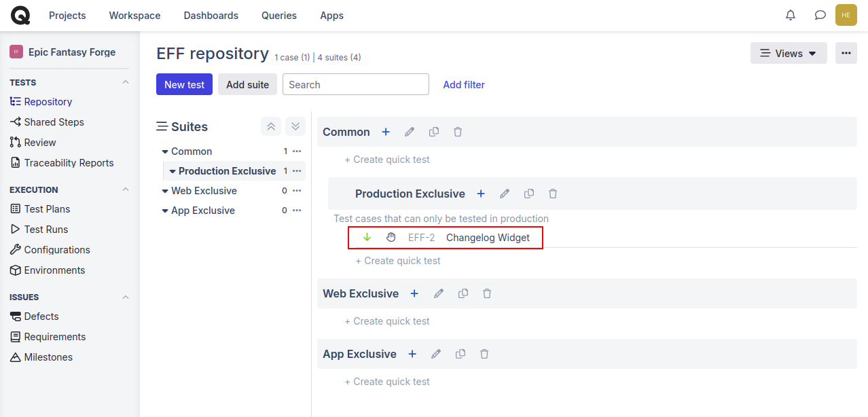Clone the Production Exclusive suite
The image size is (868, 417).
[529, 194]
